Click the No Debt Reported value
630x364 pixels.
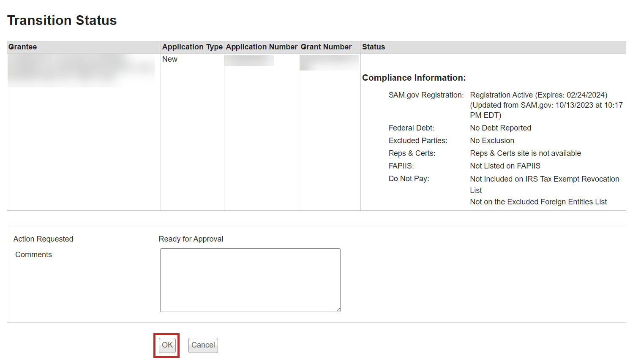point(500,128)
